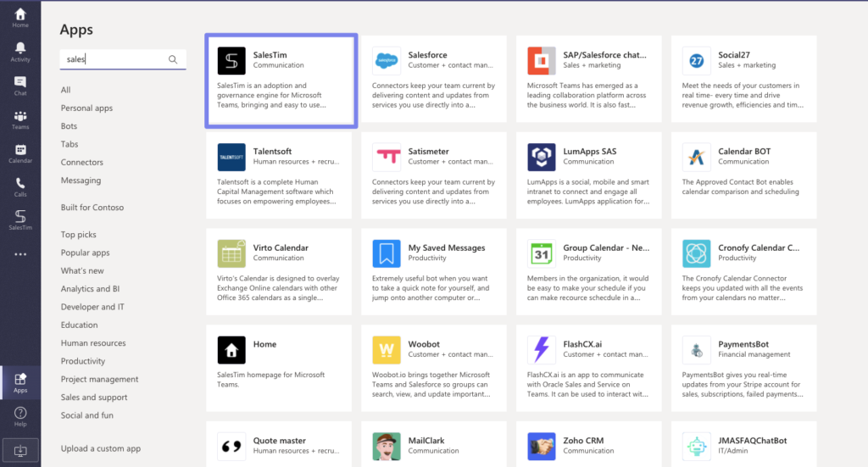
Task: Go to Teams in the left rail
Action: pyautogui.click(x=20, y=120)
